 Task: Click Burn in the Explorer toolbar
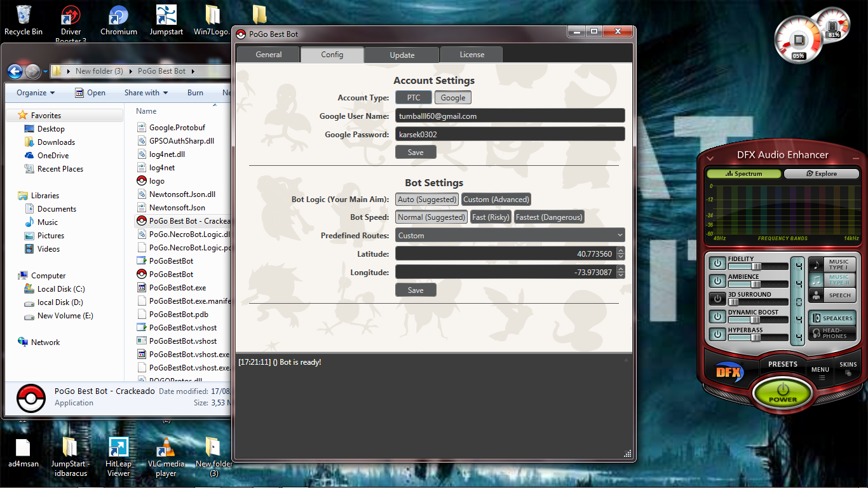pyautogui.click(x=196, y=93)
